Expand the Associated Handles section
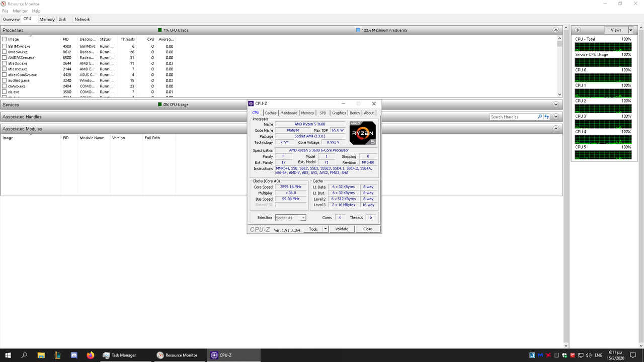 coord(556,117)
